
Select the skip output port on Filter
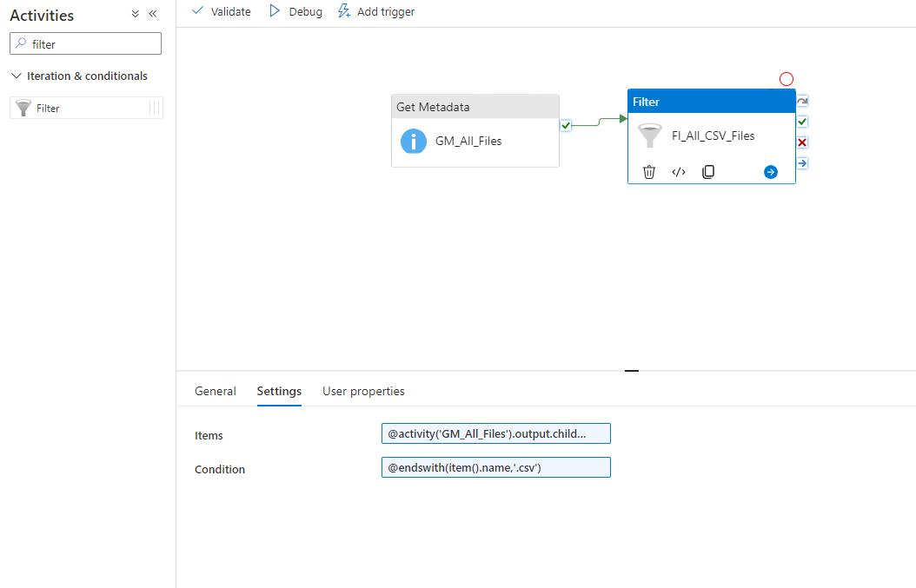[801, 162]
